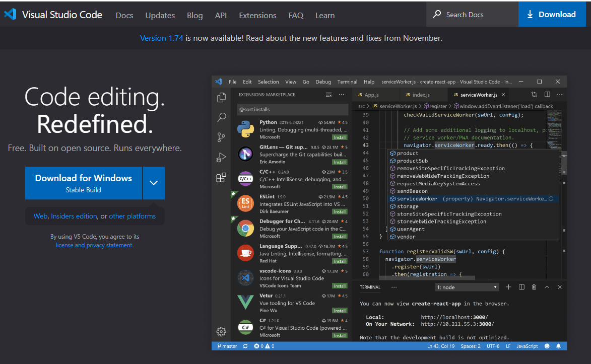Add a new terminal with plus icon
The height and width of the screenshot is (364, 591).
point(508,287)
